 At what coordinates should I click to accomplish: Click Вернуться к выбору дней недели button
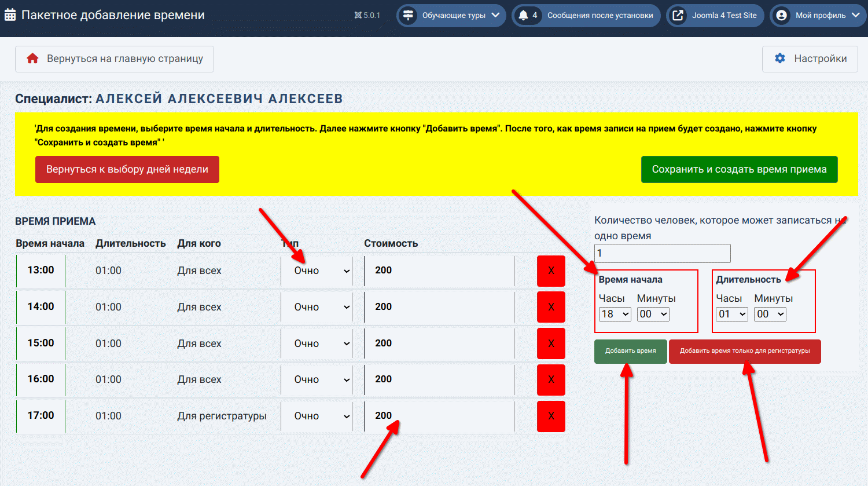[127, 169]
